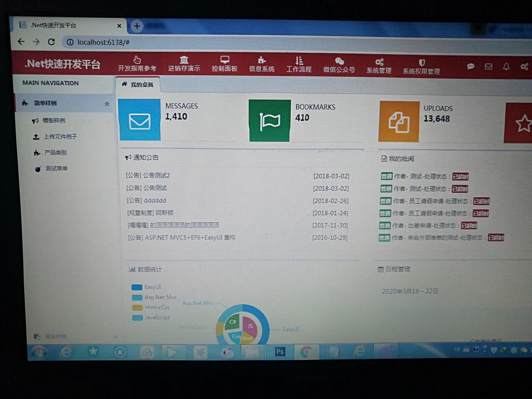
Task: Reload the page with the refresh button
Action: 51,42
